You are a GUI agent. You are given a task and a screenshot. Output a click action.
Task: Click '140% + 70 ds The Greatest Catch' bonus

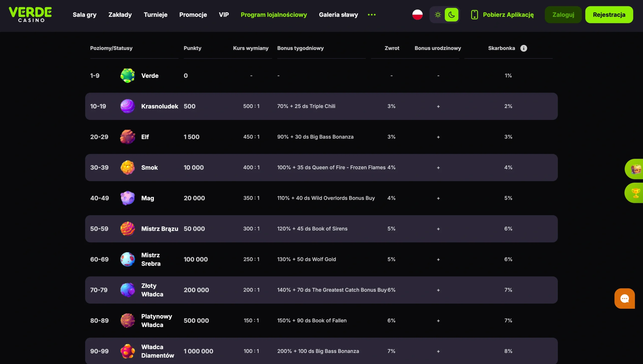332,290
